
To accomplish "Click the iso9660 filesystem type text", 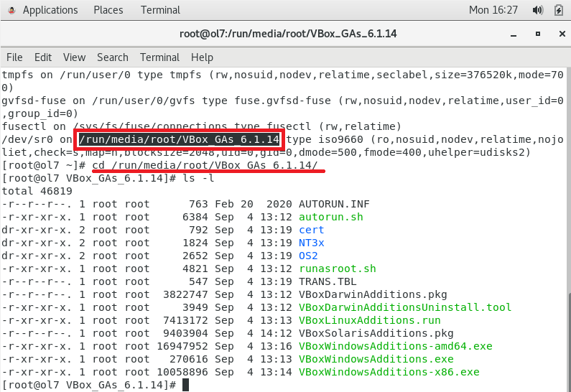I will [x=340, y=139].
